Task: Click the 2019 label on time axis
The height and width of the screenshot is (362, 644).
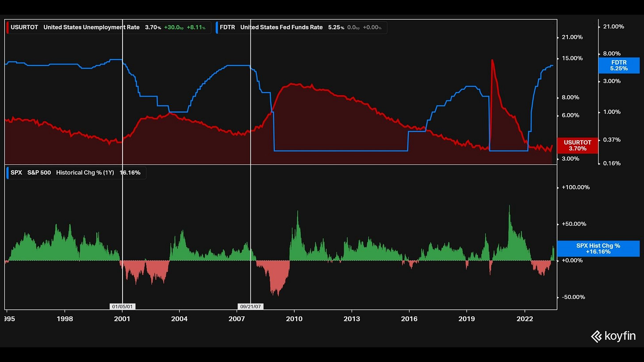Action: click(467, 319)
